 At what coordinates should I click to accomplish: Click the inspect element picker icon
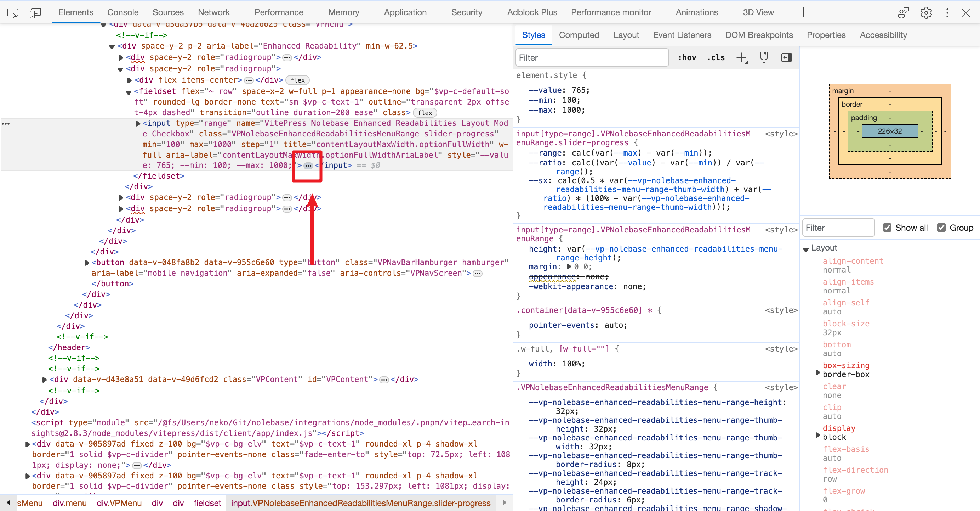point(12,13)
